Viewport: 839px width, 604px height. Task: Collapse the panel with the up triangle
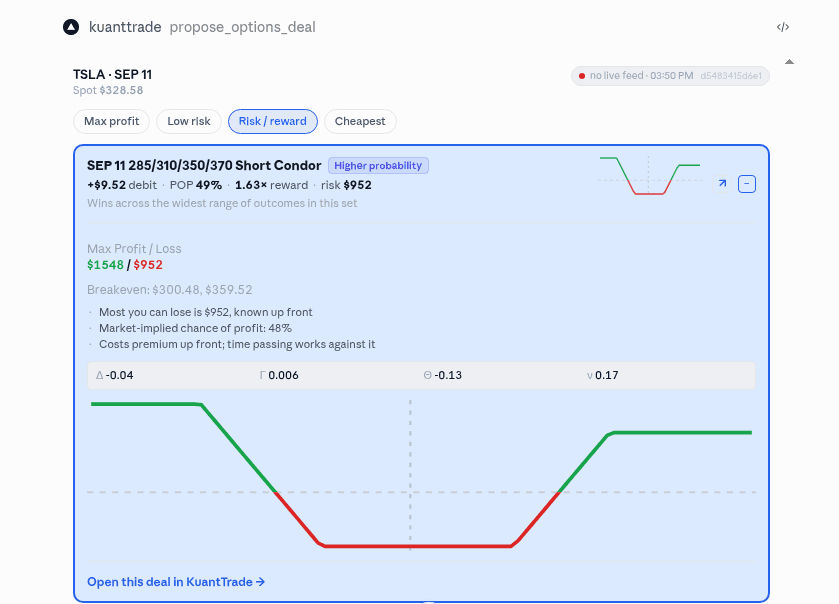789,62
